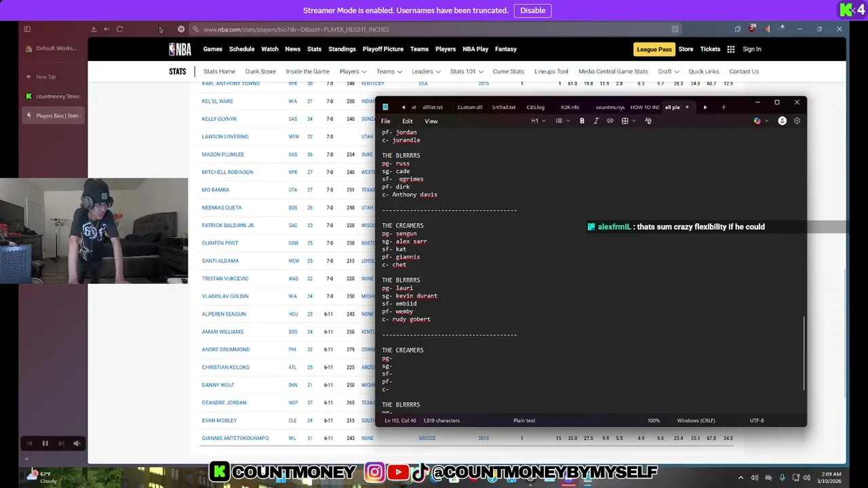Insert a link in Notepad
The image size is (868, 488).
point(610,121)
